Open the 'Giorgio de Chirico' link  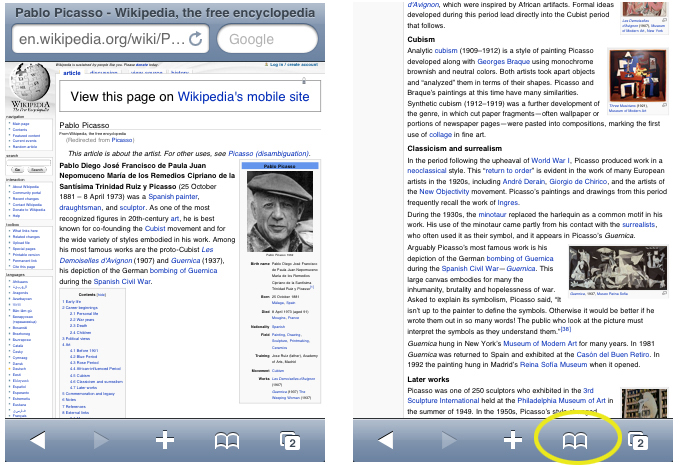coord(579,182)
